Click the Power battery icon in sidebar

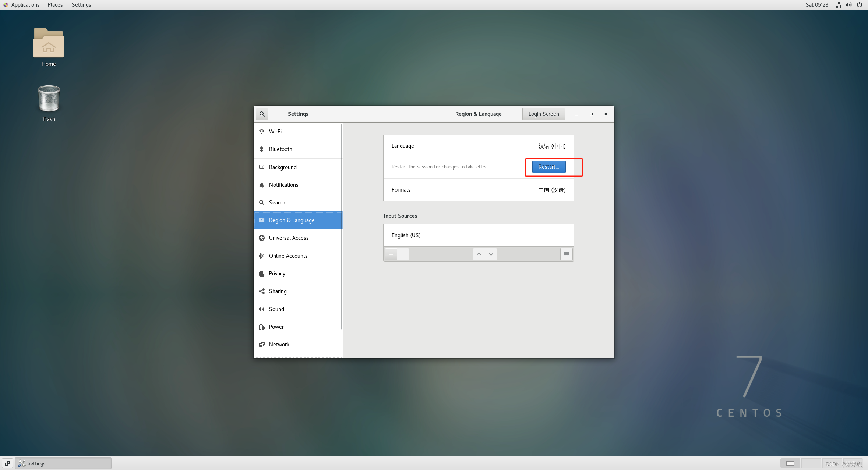(262, 327)
